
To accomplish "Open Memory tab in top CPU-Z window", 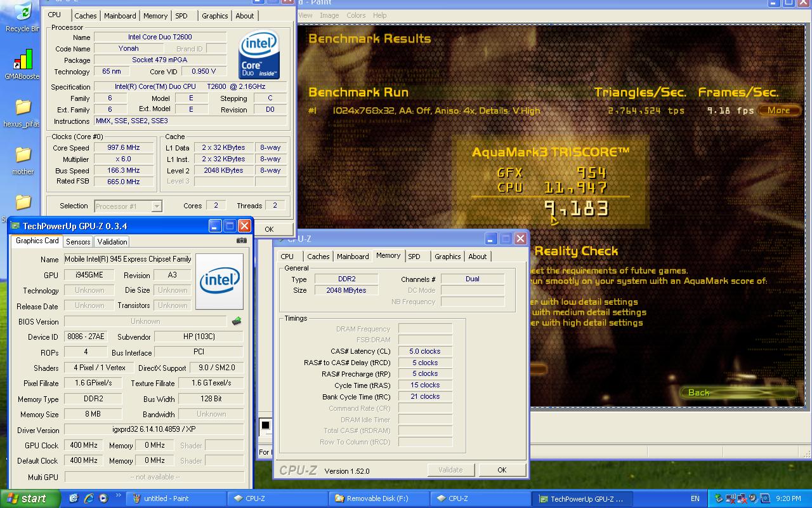I will pos(155,16).
